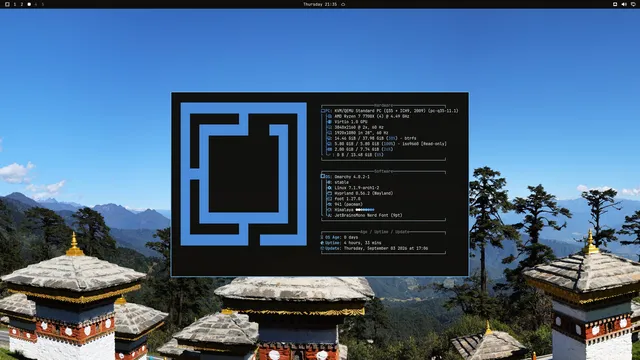Select the 'Hyprland 0.56.2 (Wayland)' line

pos(363,193)
